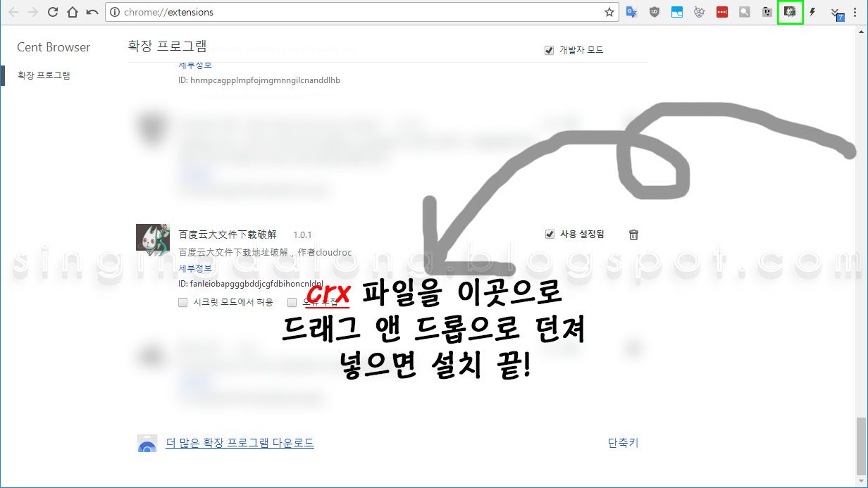Select 확장 프로그램 in the sidebar

tap(44, 75)
